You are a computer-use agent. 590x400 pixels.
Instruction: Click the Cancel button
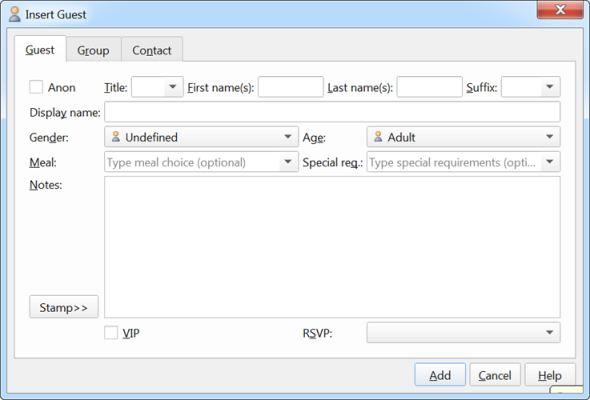point(495,375)
